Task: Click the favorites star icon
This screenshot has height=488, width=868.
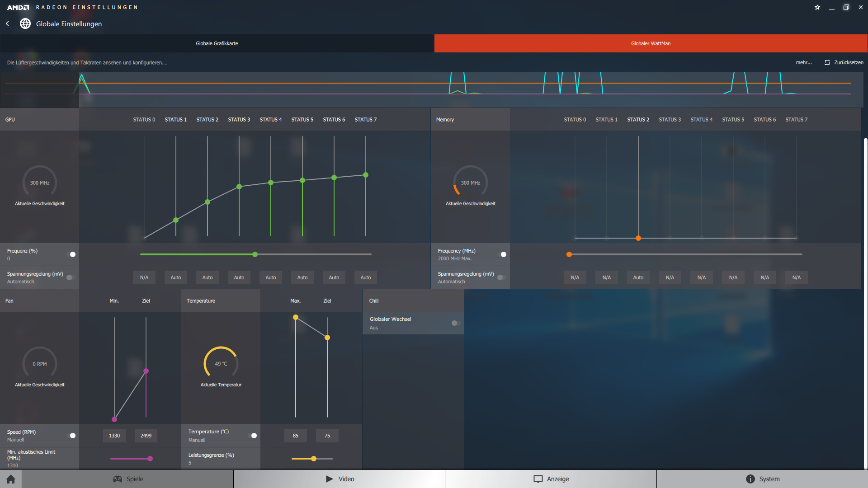Action: (817, 7)
